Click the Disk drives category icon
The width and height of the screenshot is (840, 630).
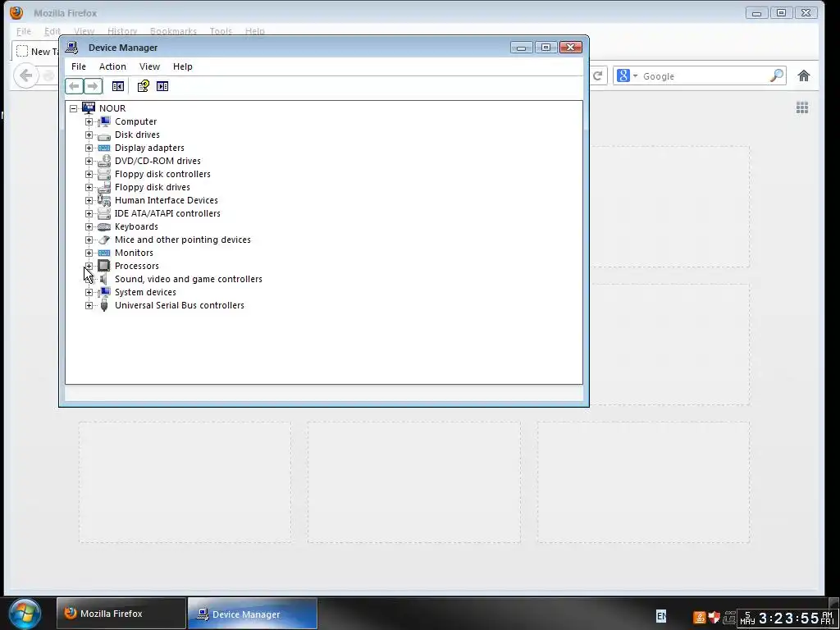pyautogui.click(x=104, y=135)
